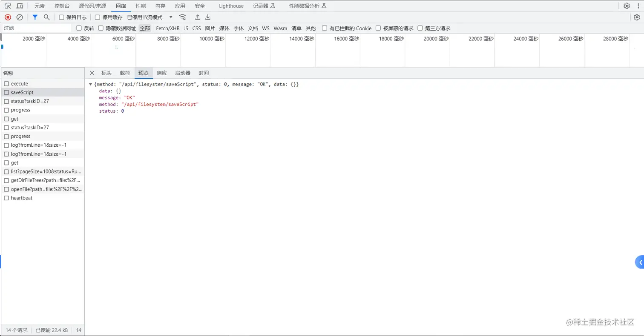Viewport: 644px width, 336px height.
Task: Filter requests by WS type
Action: tap(266, 28)
